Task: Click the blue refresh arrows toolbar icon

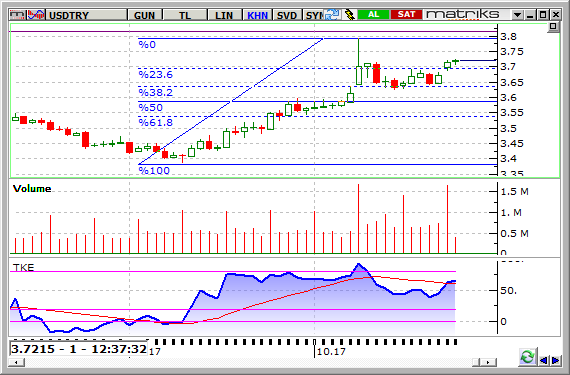Action: click(x=332, y=15)
